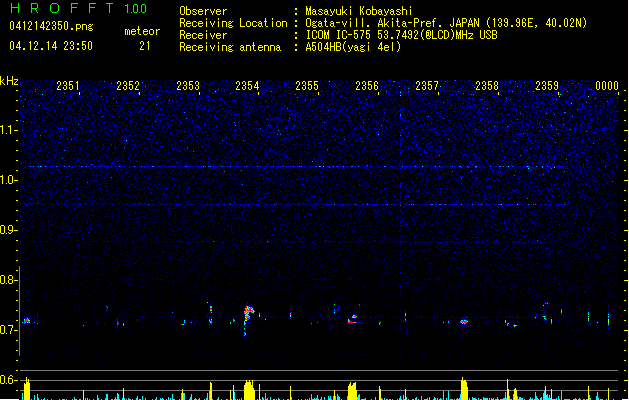The image size is (629, 400).
Task: Click the large meteor echo below 2354
Action: tap(248, 317)
